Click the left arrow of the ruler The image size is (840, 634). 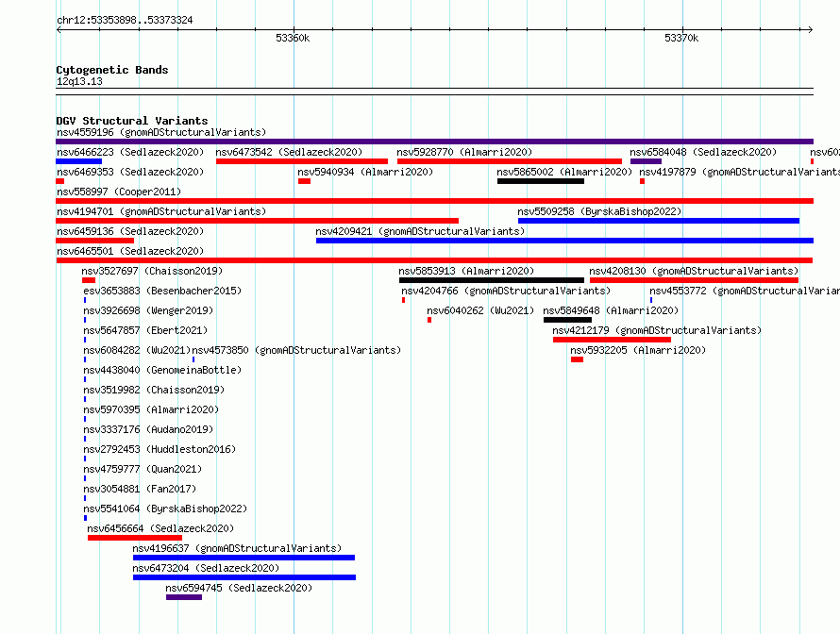tap(59, 30)
